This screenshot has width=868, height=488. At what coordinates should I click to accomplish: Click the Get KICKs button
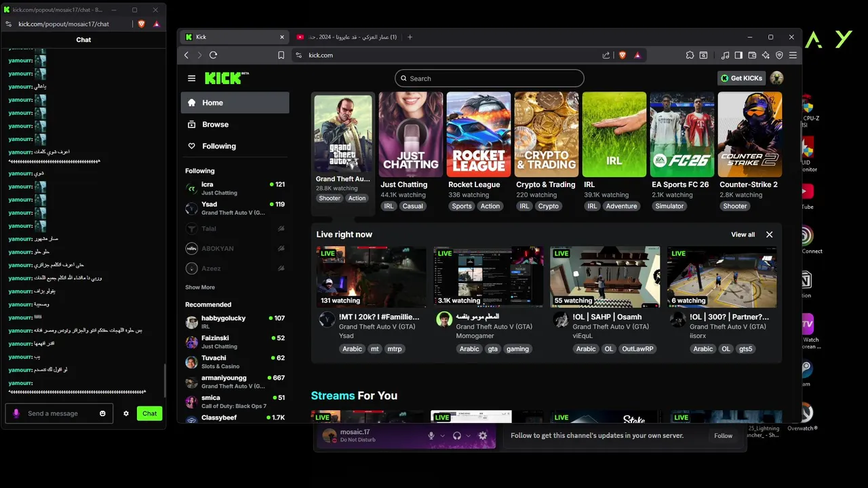(x=741, y=78)
